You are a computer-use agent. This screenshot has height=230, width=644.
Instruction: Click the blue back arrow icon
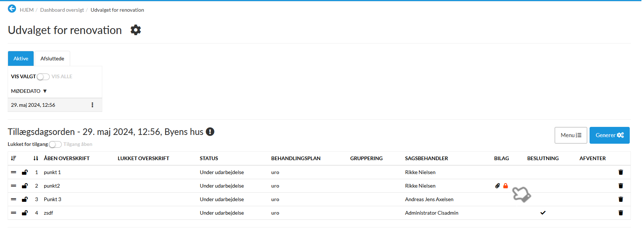tap(12, 9)
